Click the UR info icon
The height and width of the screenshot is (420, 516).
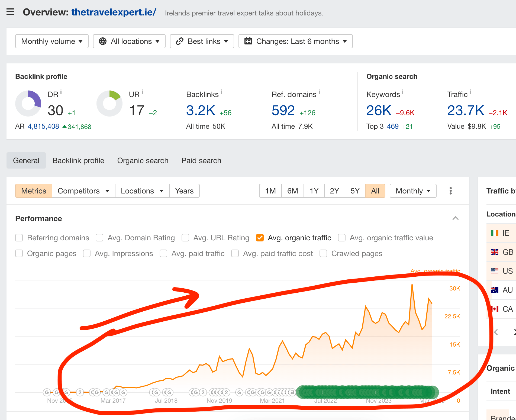point(142,92)
